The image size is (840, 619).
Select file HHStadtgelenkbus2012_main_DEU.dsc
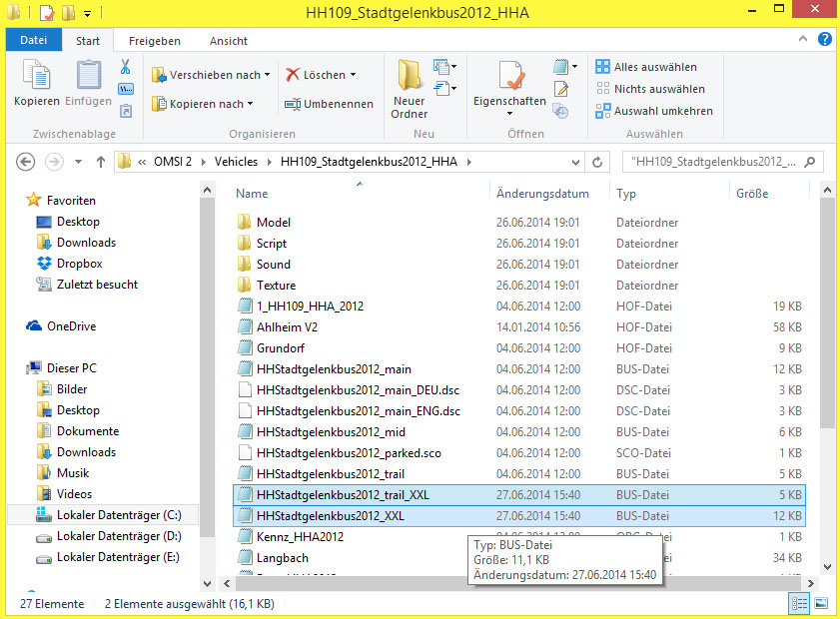click(x=358, y=389)
